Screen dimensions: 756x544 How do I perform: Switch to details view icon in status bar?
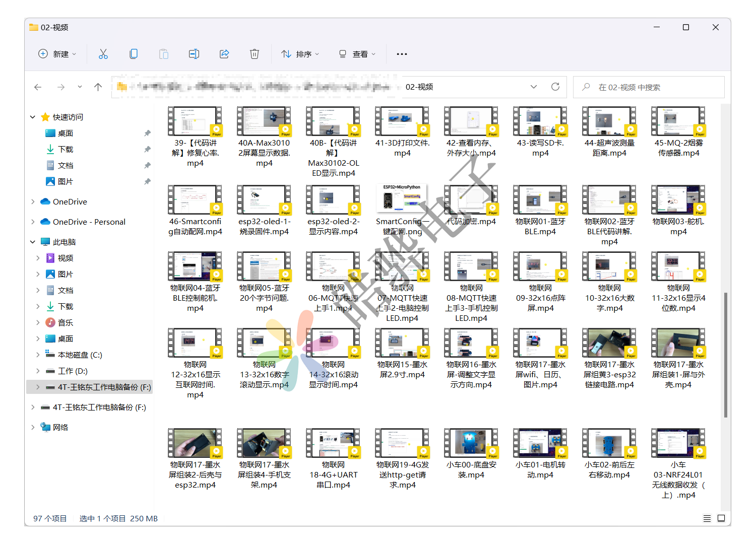tap(707, 518)
